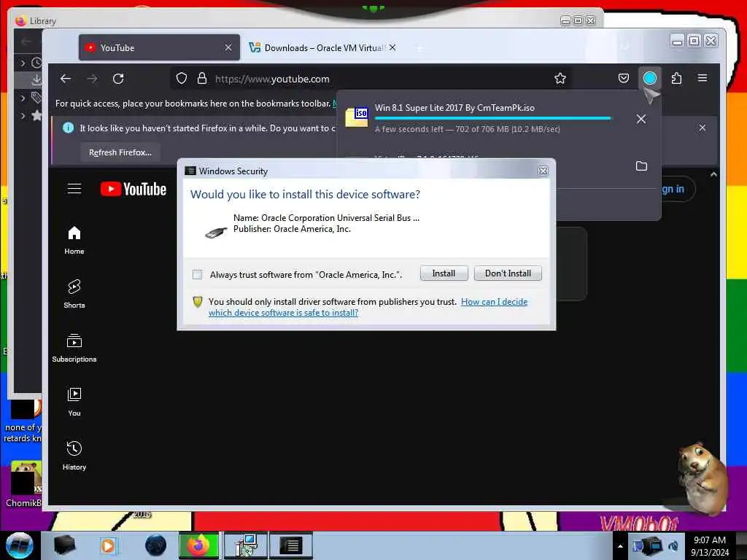This screenshot has width=747, height=560.
Task: Open YouTube Shorts
Action: coord(74,295)
